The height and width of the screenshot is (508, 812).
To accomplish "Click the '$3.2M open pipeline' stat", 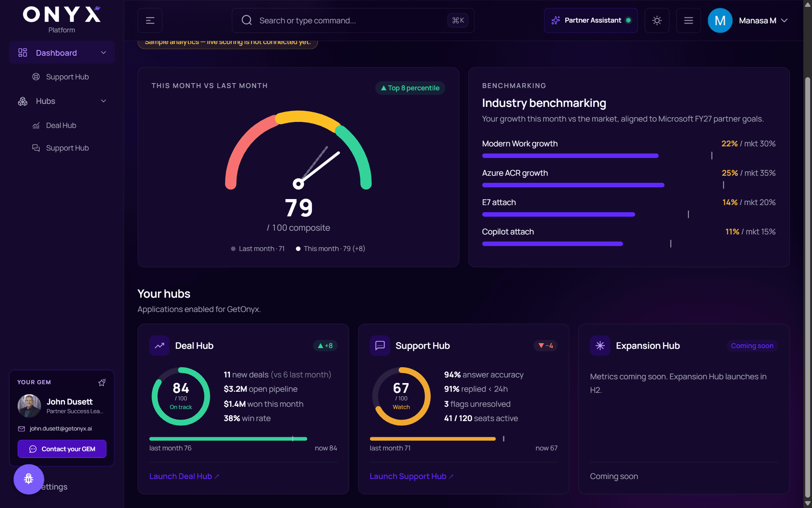I will click(x=261, y=389).
